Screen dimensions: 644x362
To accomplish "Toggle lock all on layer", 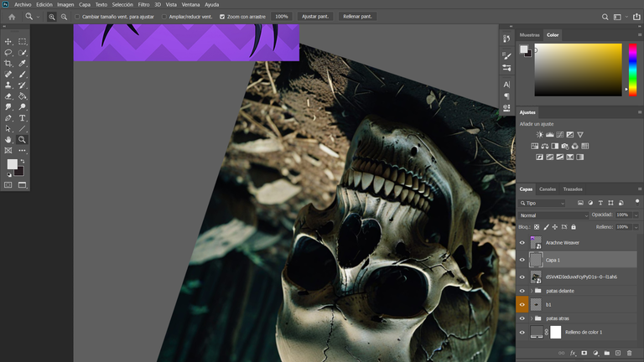I will tap(574, 227).
